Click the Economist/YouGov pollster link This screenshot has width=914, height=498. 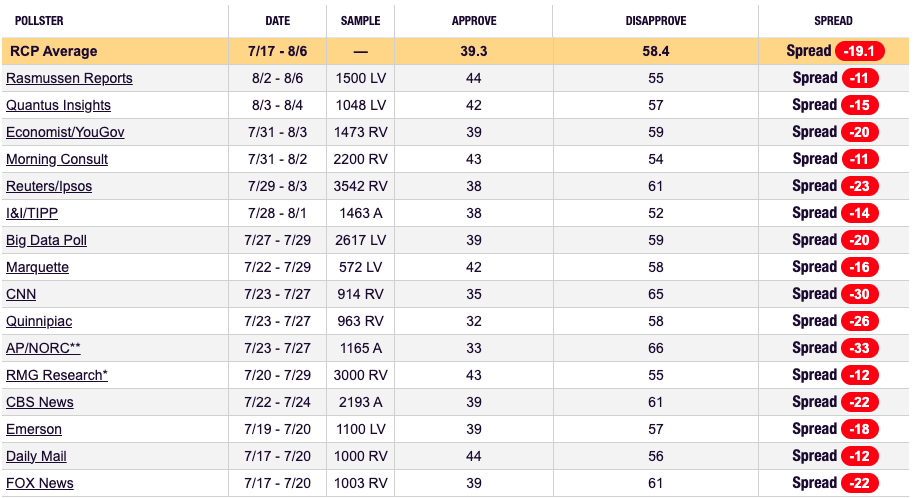(x=65, y=132)
